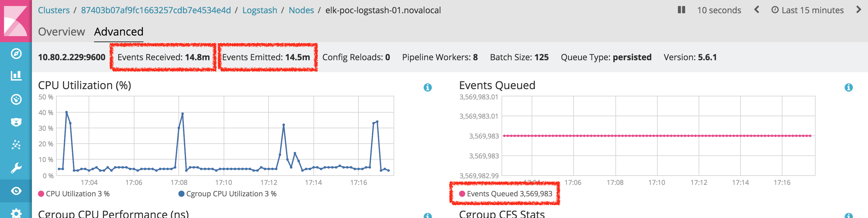Open cluster 87403b07af9fc1663257cdb7e4534e4d breadcrumb
The image size is (868, 218).
[x=156, y=11]
